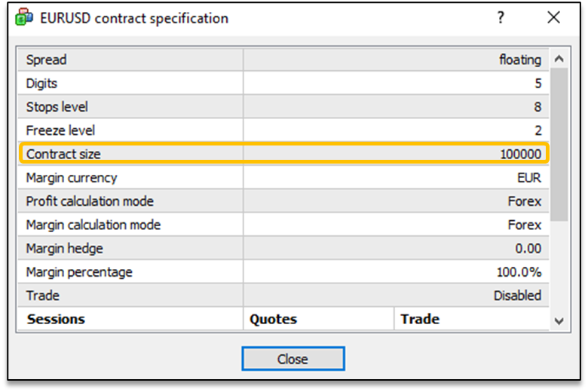Click the scrollbar up arrow
This screenshot has width=588, height=392.
[559, 59]
